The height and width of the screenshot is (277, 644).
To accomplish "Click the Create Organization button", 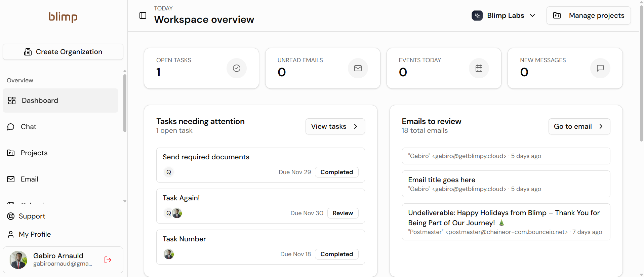I will pyautogui.click(x=63, y=52).
